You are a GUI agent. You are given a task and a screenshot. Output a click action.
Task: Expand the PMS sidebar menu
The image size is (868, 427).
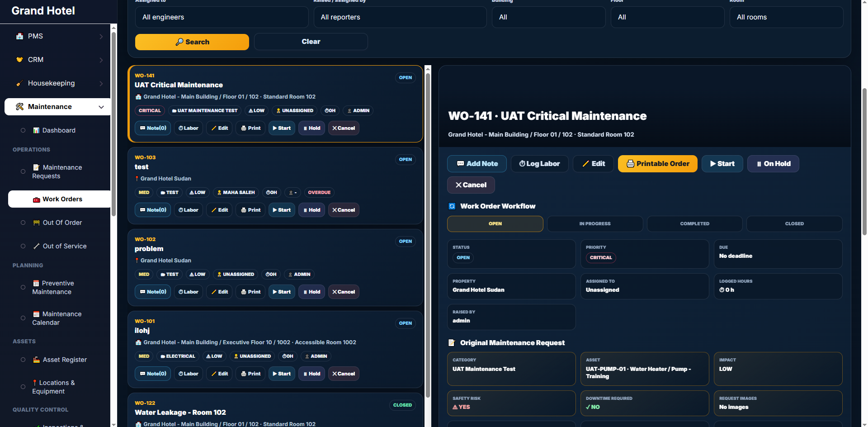(x=57, y=36)
